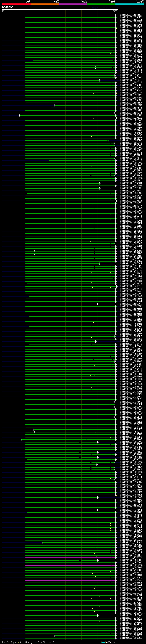Click the magenta alignment bar for A5BSZ1
The width and height of the screenshot is (146, 644).
tap(71, 558)
